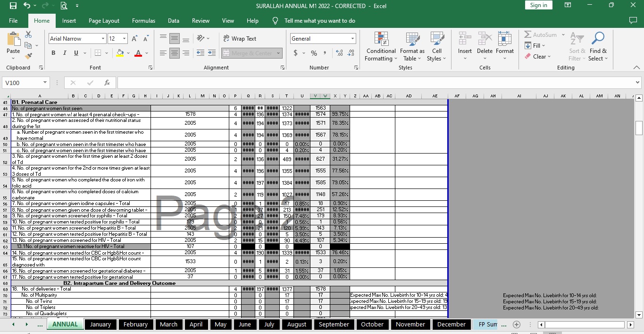Increase font size with the larger A icon
This screenshot has width=644, height=334.
[x=134, y=39]
